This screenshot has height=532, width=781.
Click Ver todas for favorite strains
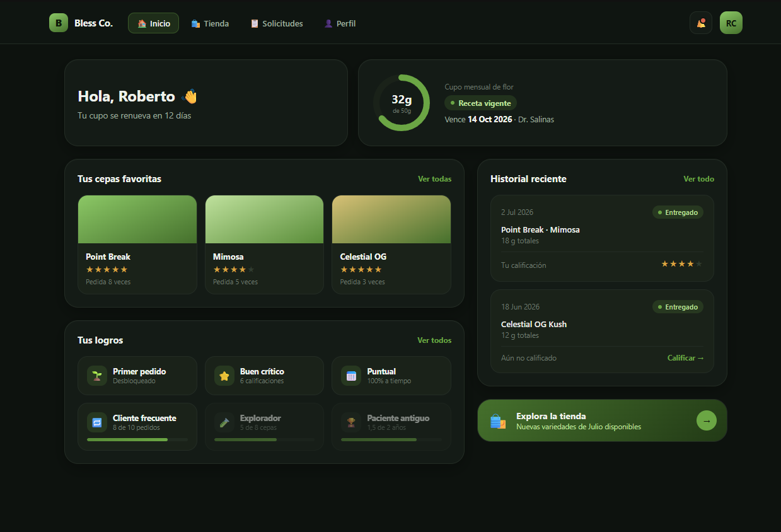(x=435, y=179)
